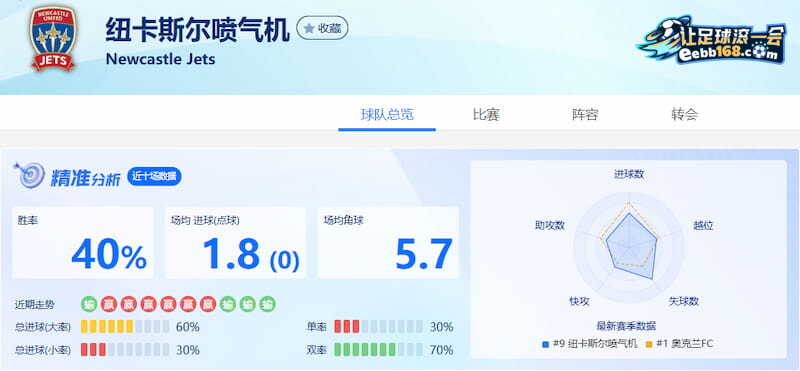Switch to the 比赛 tab
The image size is (800, 371).
(486, 114)
